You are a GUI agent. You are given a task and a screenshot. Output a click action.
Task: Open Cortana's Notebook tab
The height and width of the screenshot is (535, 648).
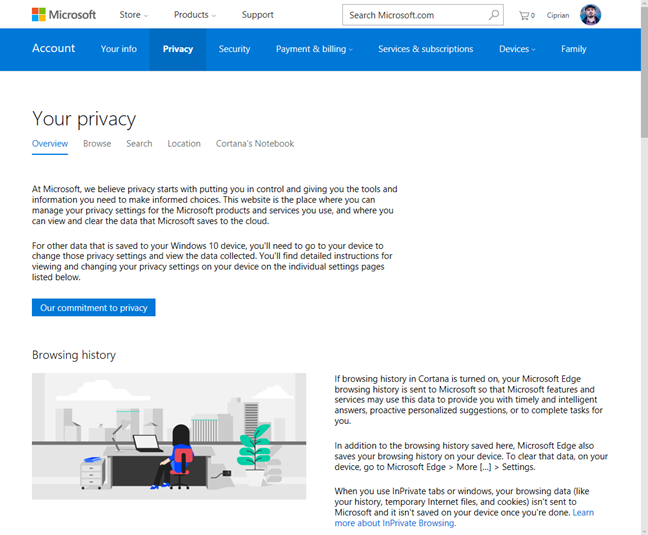pyautogui.click(x=255, y=144)
